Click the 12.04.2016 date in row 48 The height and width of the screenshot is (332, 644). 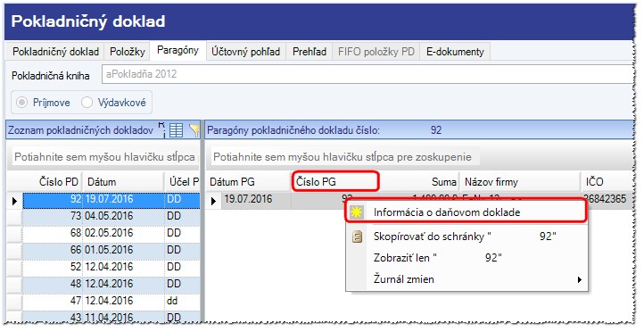pos(123,284)
